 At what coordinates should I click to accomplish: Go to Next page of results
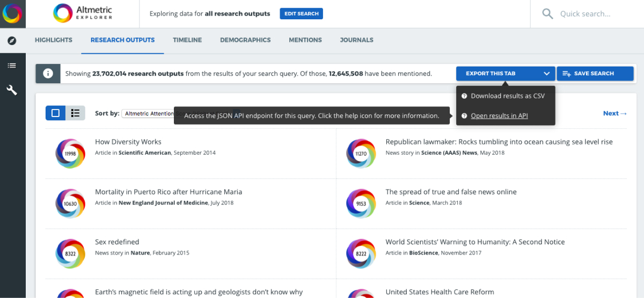pos(614,113)
